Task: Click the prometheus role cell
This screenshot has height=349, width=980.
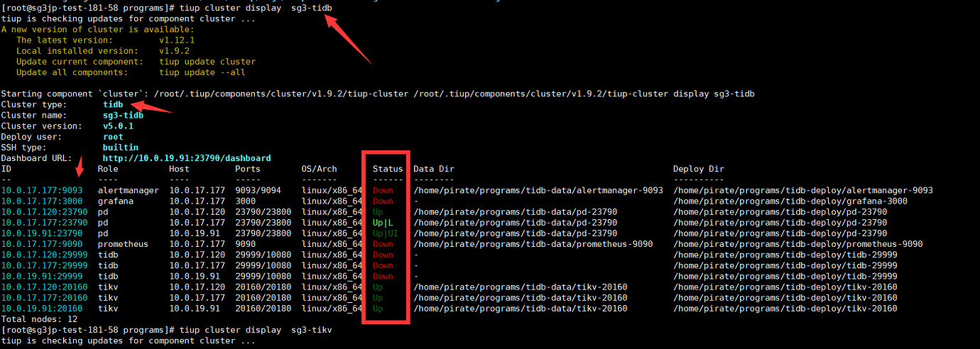Action: click(123, 244)
